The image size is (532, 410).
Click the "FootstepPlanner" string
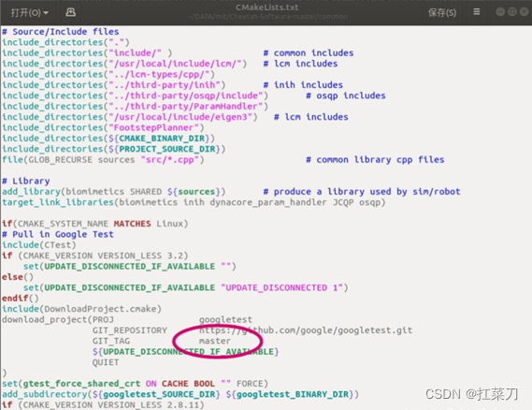click(153, 127)
